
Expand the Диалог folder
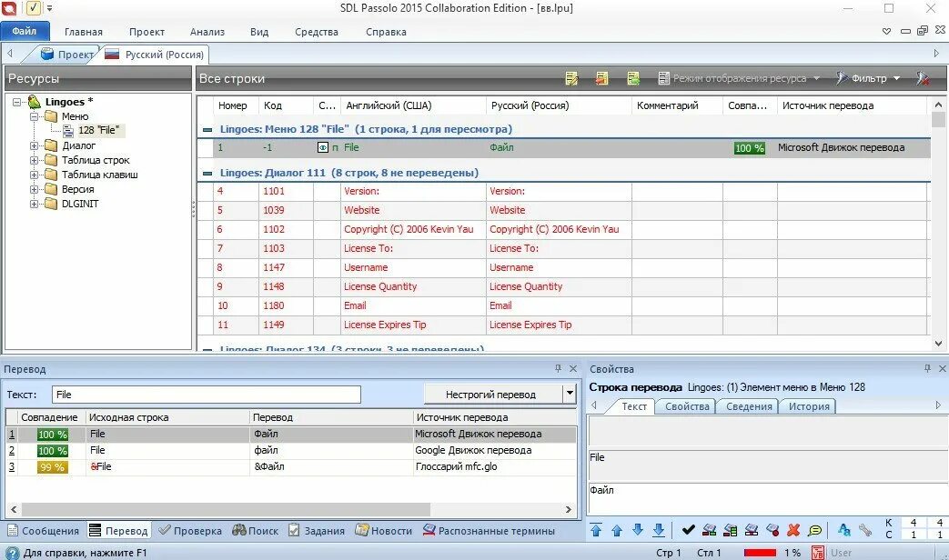coord(35,145)
